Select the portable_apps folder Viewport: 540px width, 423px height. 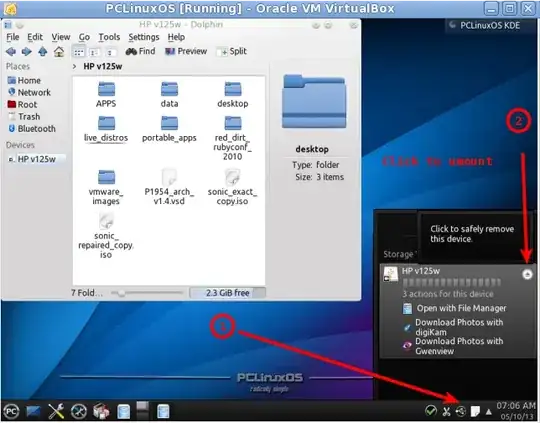click(169, 129)
